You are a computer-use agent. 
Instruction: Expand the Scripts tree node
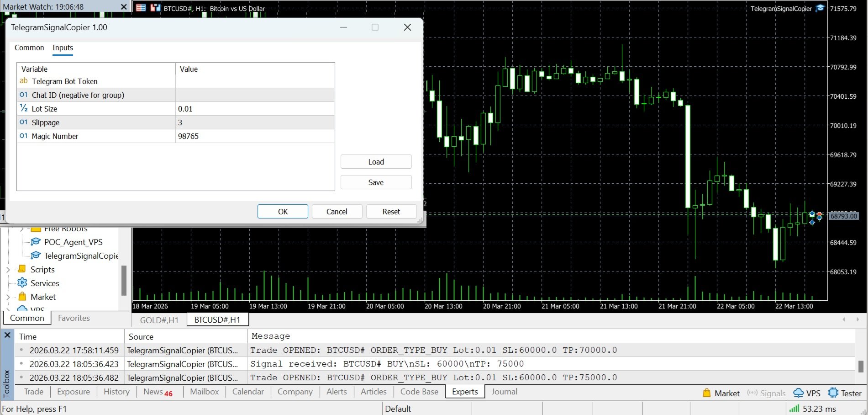coord(8,270)
